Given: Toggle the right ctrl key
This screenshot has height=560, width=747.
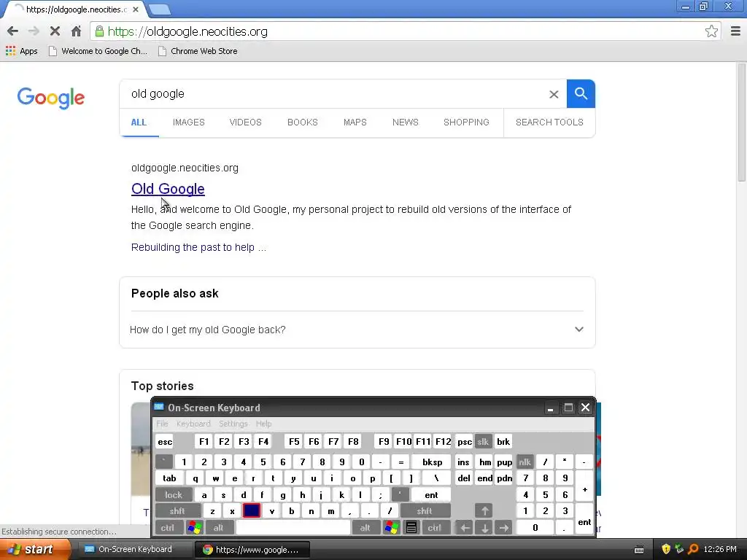Looking at the screenshot, I should 435,527.
